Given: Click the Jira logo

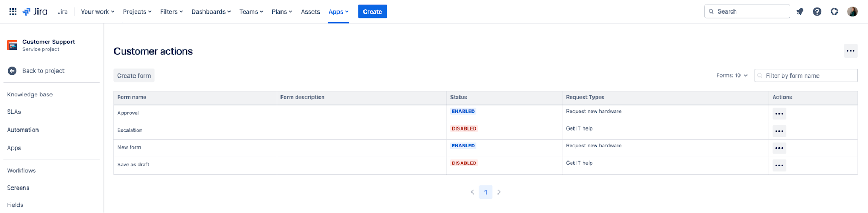Looking at the screenshot, I should (35, 11).
